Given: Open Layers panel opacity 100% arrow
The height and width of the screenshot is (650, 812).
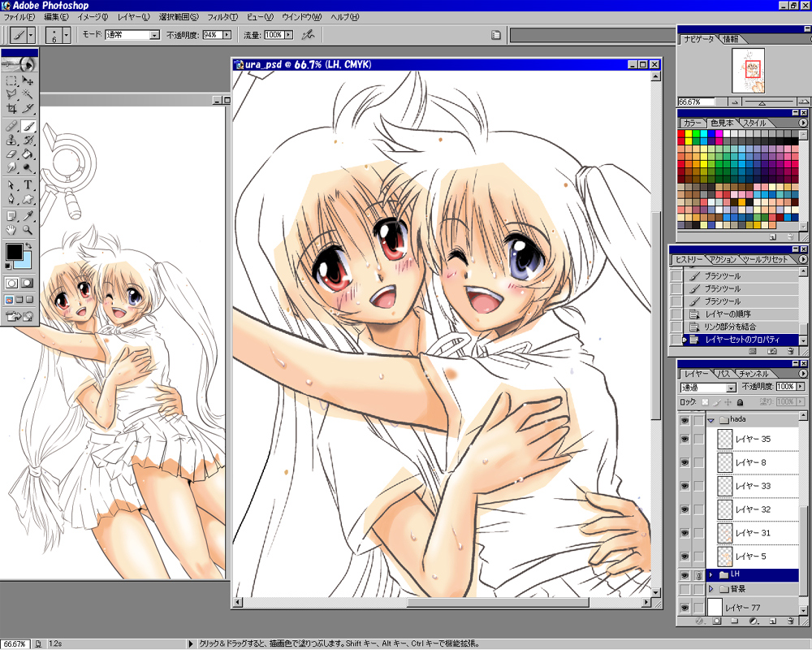Looking at the screenshot, I should click(x=801, y=387).
